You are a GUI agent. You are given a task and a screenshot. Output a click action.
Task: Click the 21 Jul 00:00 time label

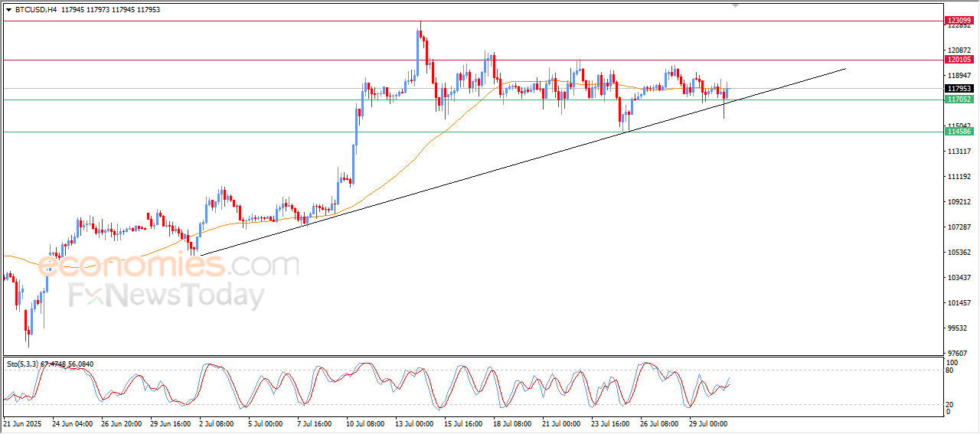[x=561, y=423]
